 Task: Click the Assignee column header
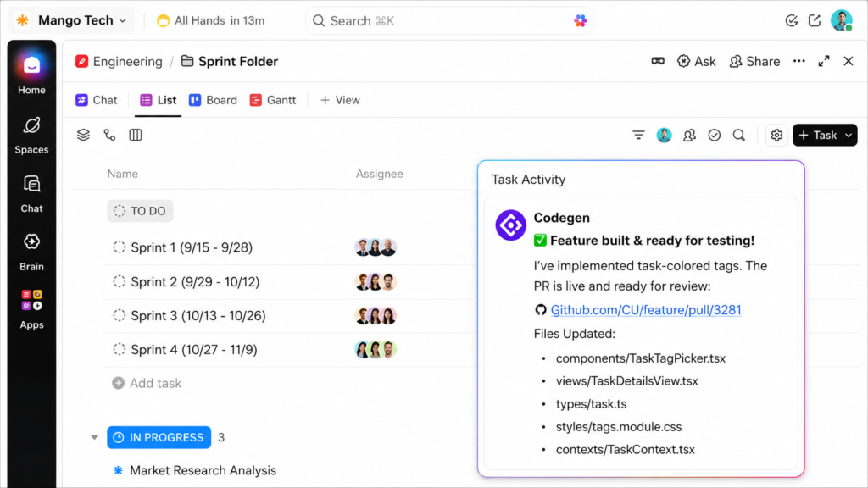point(379,174)
